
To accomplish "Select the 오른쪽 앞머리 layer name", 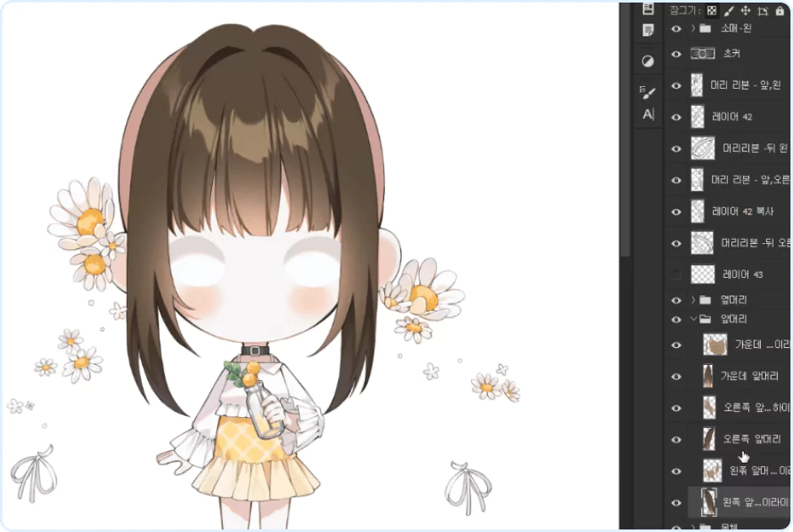I will 752,439.
